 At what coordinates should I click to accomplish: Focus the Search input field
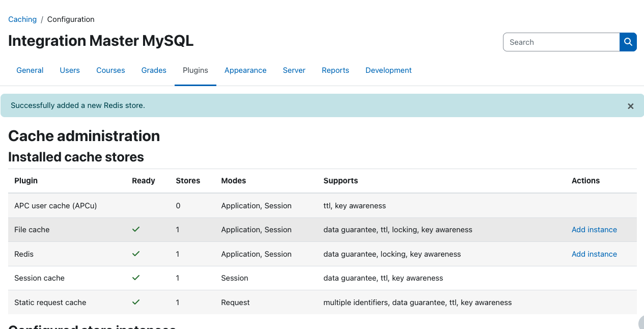561,42
